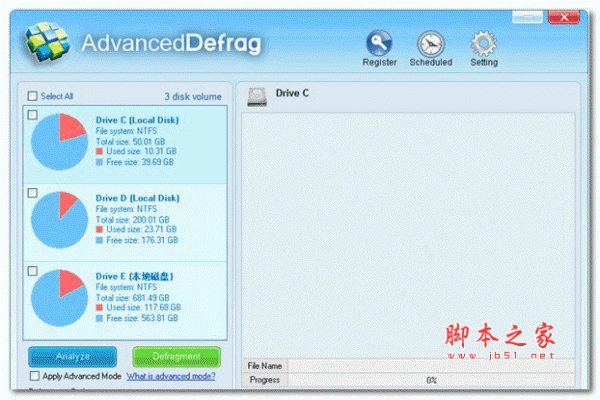600x400 pixels.
Task: Open the Scheduled clock icon
Action: 431,43
